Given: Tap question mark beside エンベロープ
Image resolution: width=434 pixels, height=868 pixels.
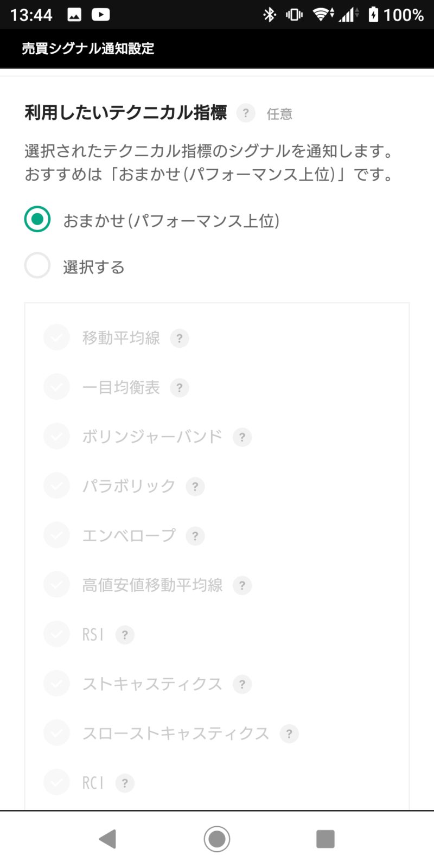Looking at the screenshot, I should click(x=195, y=536).
